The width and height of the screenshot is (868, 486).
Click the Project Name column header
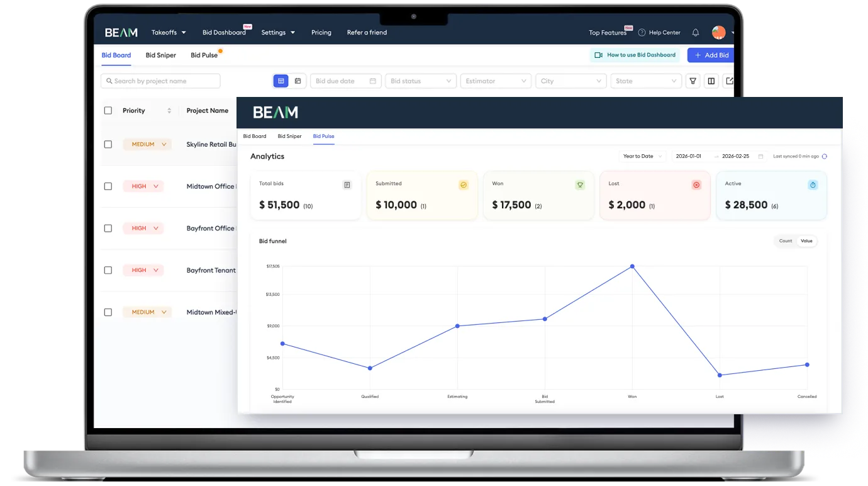pyautogui.click(x=208, y=111)
